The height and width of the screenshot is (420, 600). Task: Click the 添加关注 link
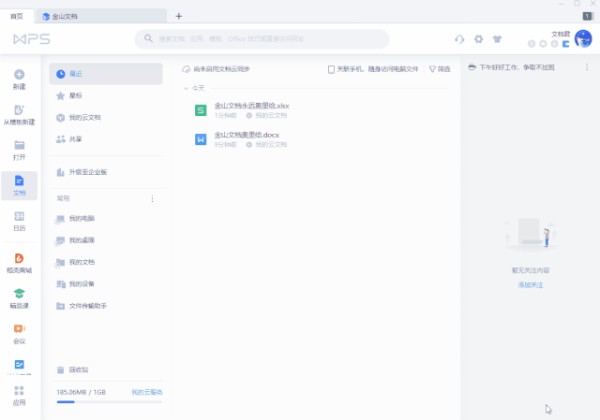click(530, 285)
